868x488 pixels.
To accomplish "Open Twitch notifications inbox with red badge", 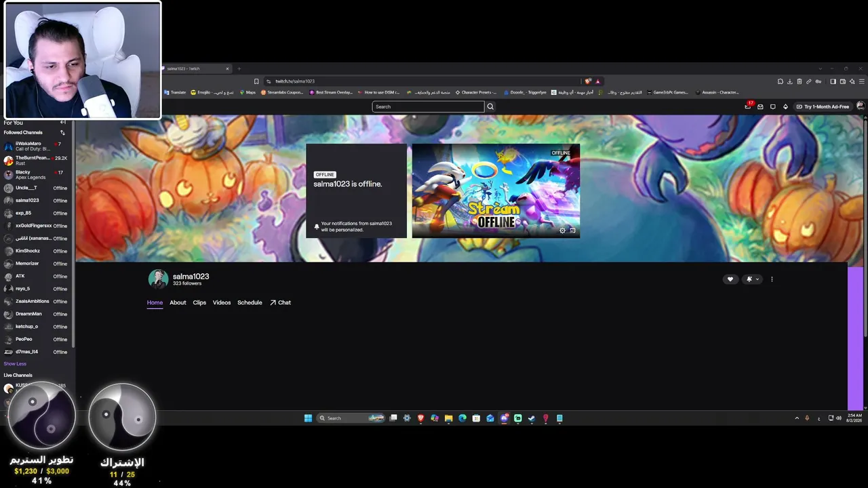I will [748, 106].
